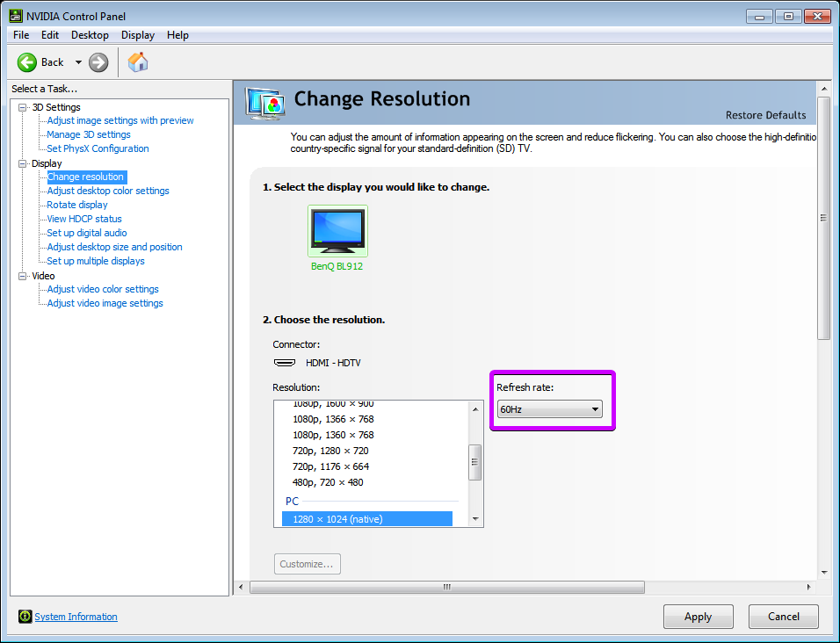Open the Help menu
This screenshot has width=840, height=643.
pyautogui.click(x=177, y=35)
